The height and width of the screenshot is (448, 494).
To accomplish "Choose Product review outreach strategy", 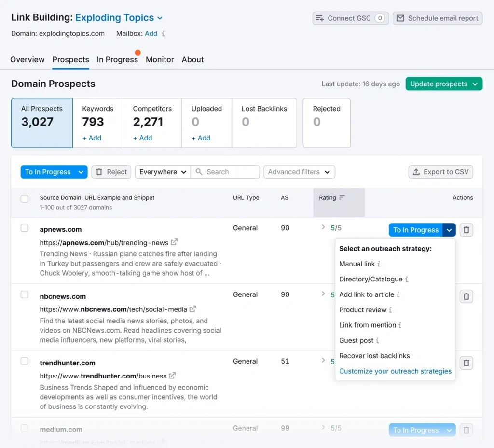I will [x=363, y=310].
